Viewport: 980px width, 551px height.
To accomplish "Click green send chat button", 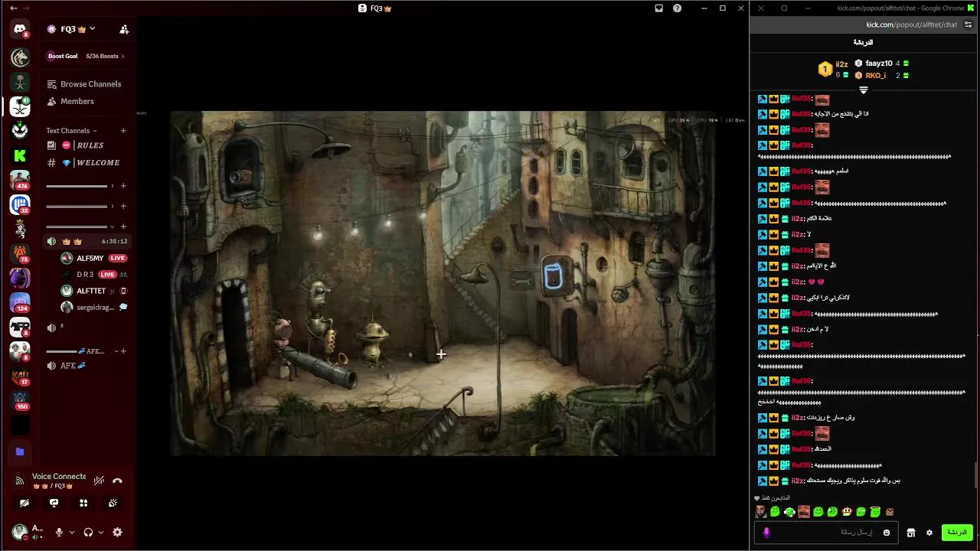I will (956, 532).
